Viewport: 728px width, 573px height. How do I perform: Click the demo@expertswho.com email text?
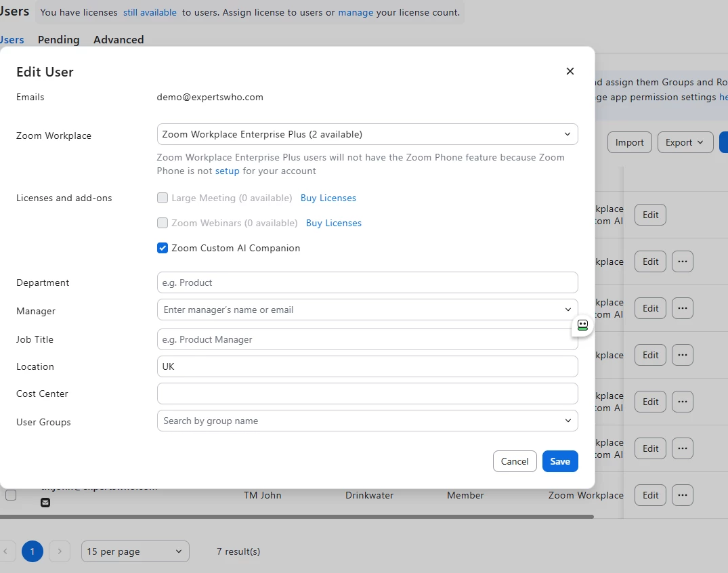[210, 97]
